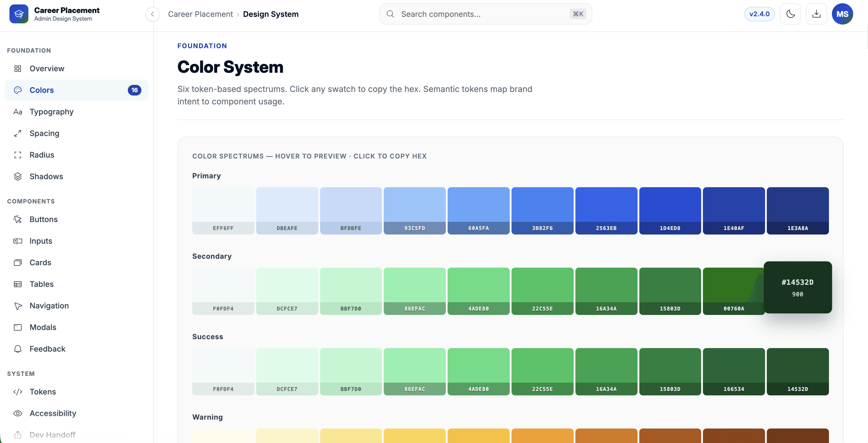The height and width of the screenshot is (443, 868).
Task: Click the Career Placement graduation cap logo
Action: click(19, 14)
